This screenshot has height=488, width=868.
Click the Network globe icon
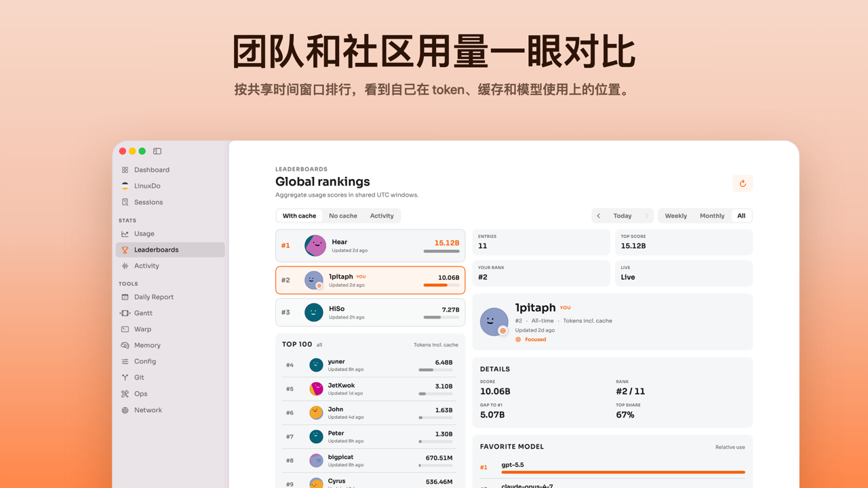click(x=125, y=410)
